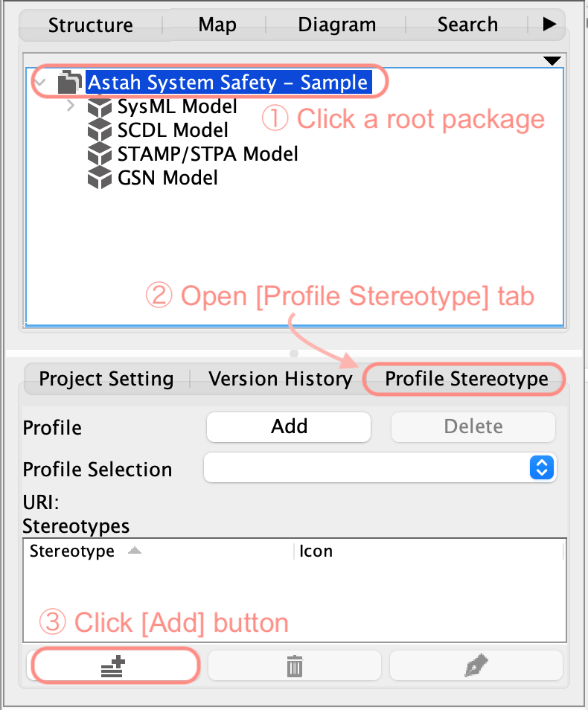The image size is (588, 710).
Task: Click the pen edit stereotype button
Action: click(x=476, y=665)
